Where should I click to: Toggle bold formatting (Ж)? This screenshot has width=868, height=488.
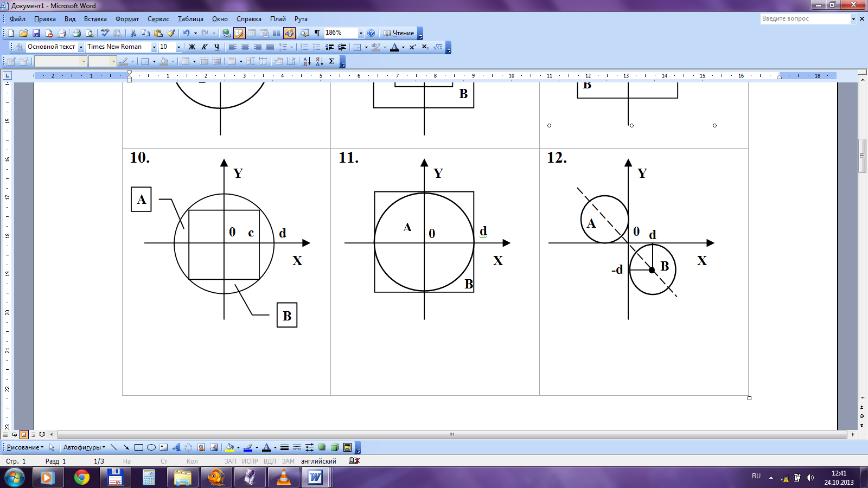click(192, 47)
